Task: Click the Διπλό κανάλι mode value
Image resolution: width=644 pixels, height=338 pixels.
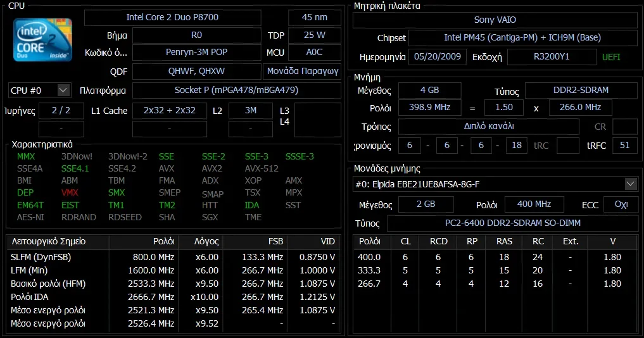Action: (489, 127)
